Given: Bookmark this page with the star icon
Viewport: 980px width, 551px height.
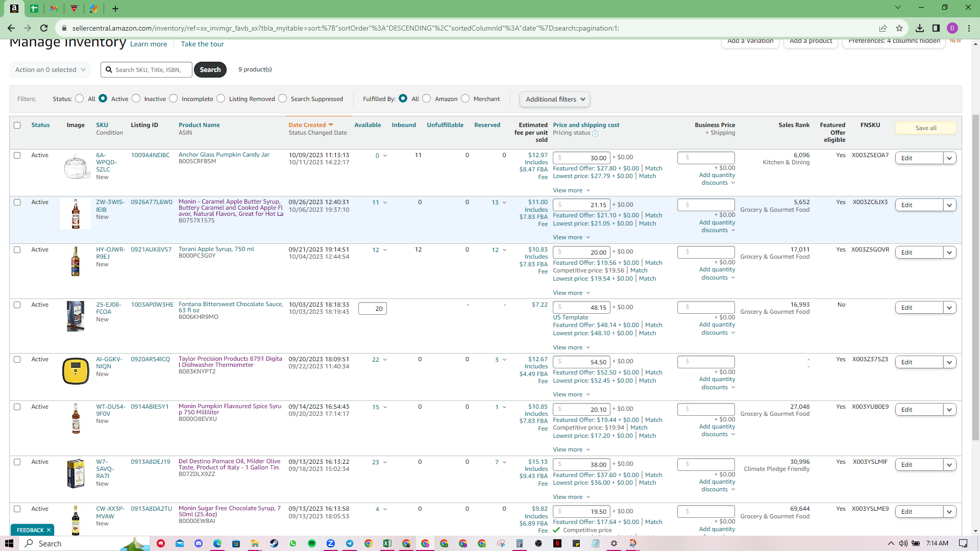Looking at the screenshot, I should tap(899, 28).
